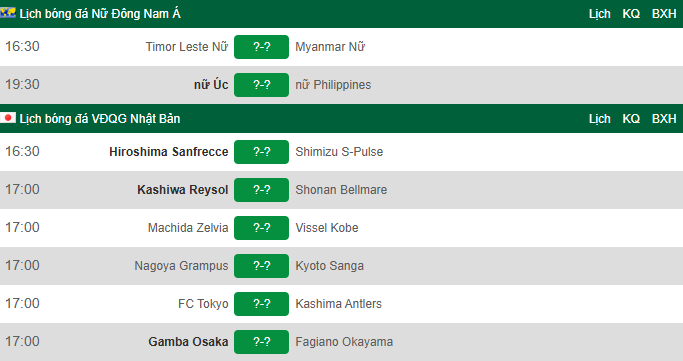
Task: Open KQ tab for VĐQG Nhật Bản
Action: [x=631, y=119]
